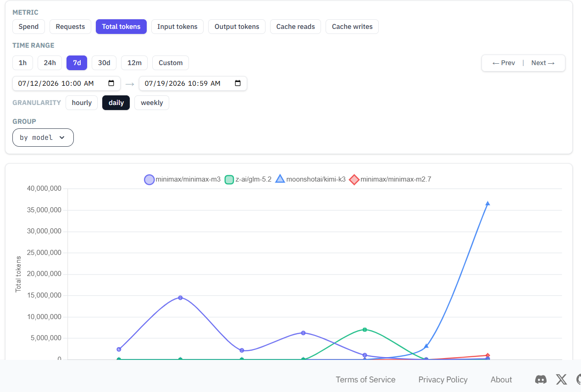Switch metric to Spend
The image size is (581, 392).
[x=28, y=27]
